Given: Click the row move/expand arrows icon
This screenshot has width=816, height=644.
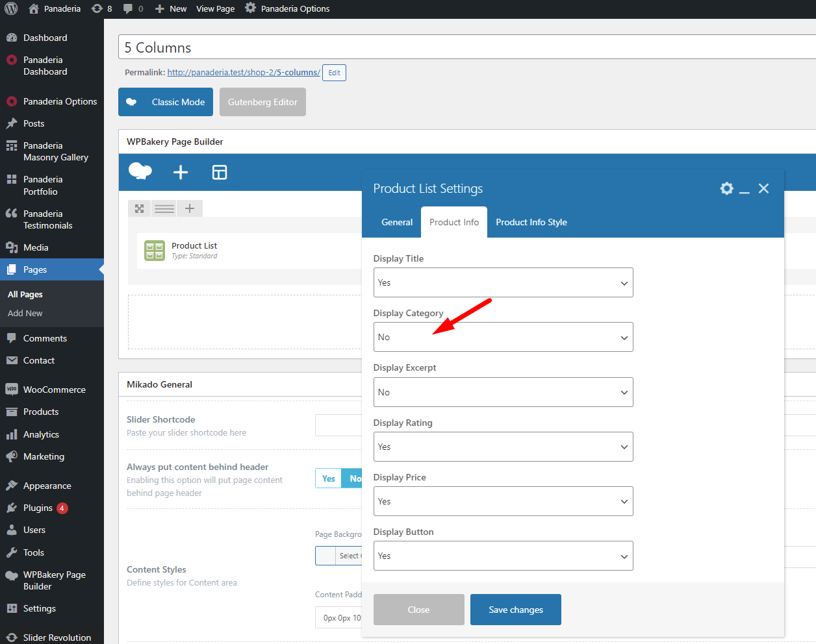Looking at the screenshot, I should tap(139, 208).
